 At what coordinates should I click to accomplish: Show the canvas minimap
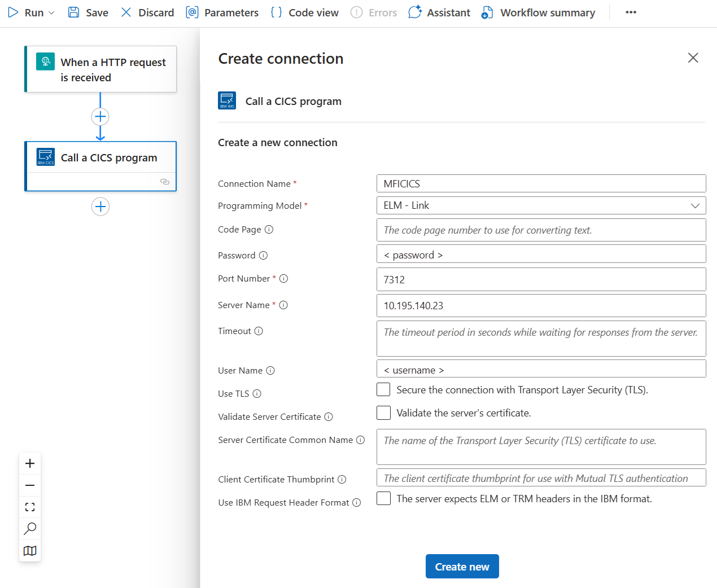tap(29, 551)
